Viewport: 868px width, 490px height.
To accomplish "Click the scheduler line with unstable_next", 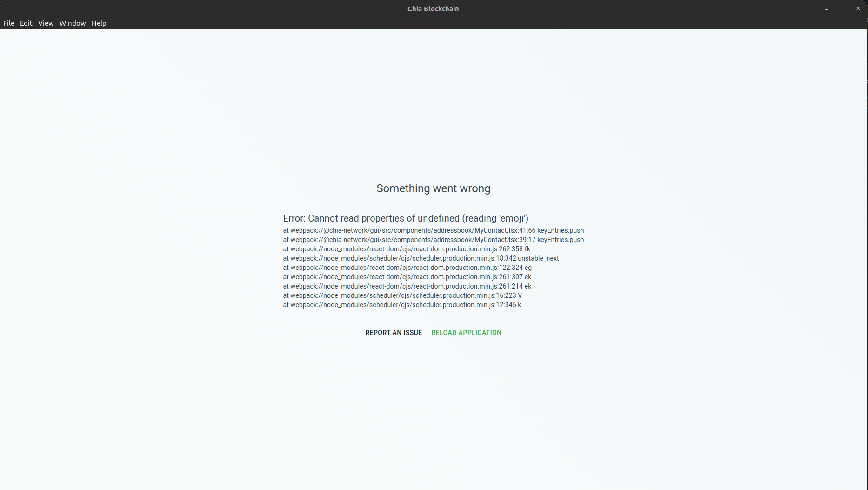I will tap(421, 258).
